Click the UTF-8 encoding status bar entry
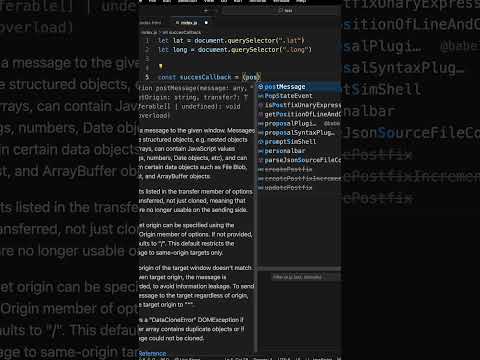This screenshot has height=360, width=480. point(284,359)
